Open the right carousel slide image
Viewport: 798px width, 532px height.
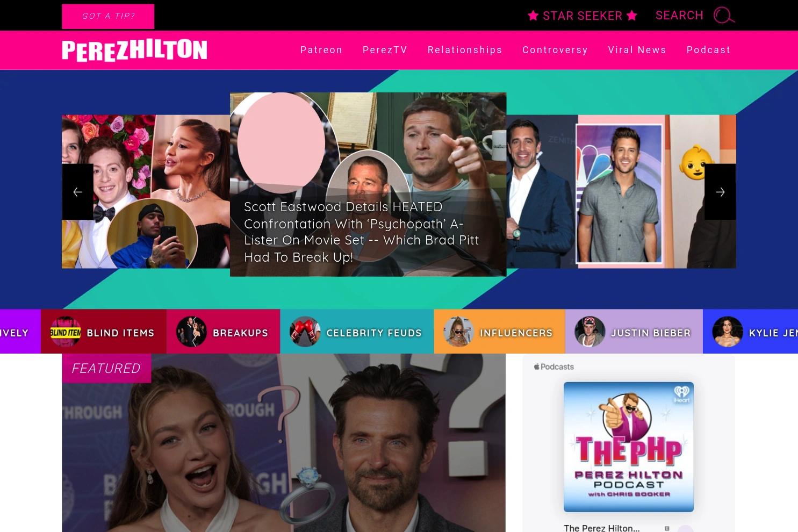click(621, 191)
